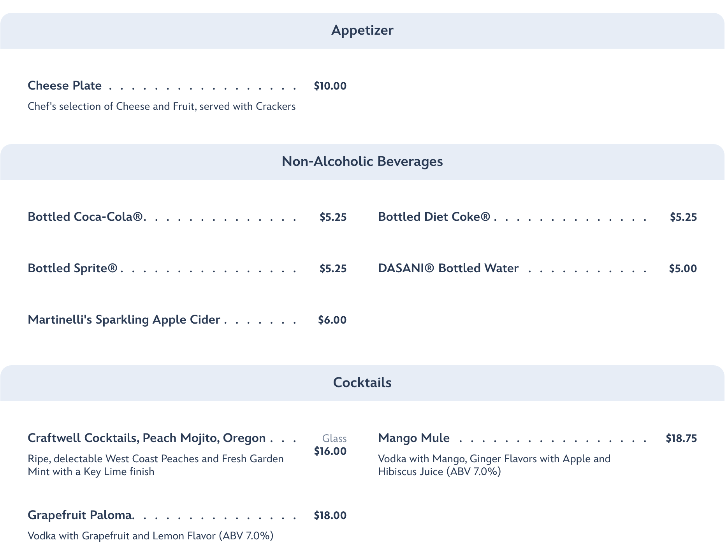Click the $5.00 DASANI water price

coord(683,269)
